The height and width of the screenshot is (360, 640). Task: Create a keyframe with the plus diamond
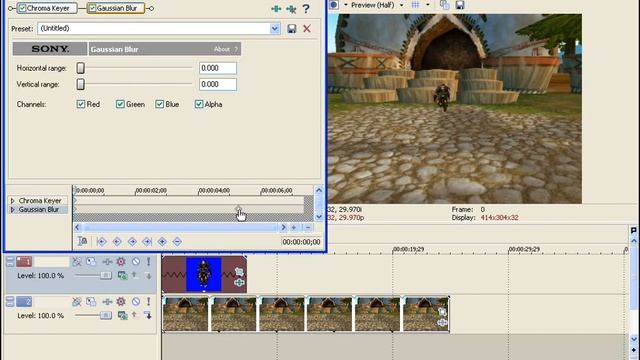[x=162, y=242]
